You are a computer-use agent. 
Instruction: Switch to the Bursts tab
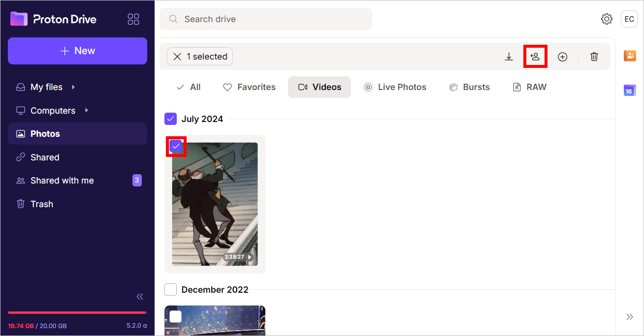(x=470, y=87)
